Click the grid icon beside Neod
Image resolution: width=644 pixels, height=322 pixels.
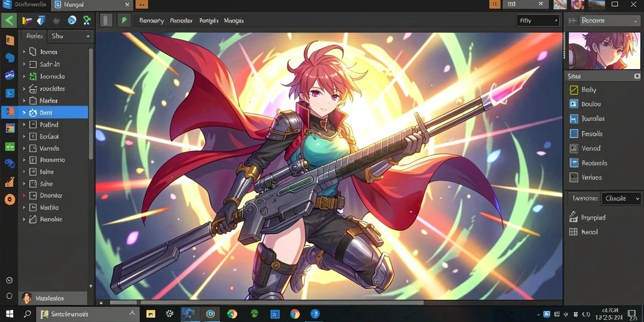click(574, 232)
